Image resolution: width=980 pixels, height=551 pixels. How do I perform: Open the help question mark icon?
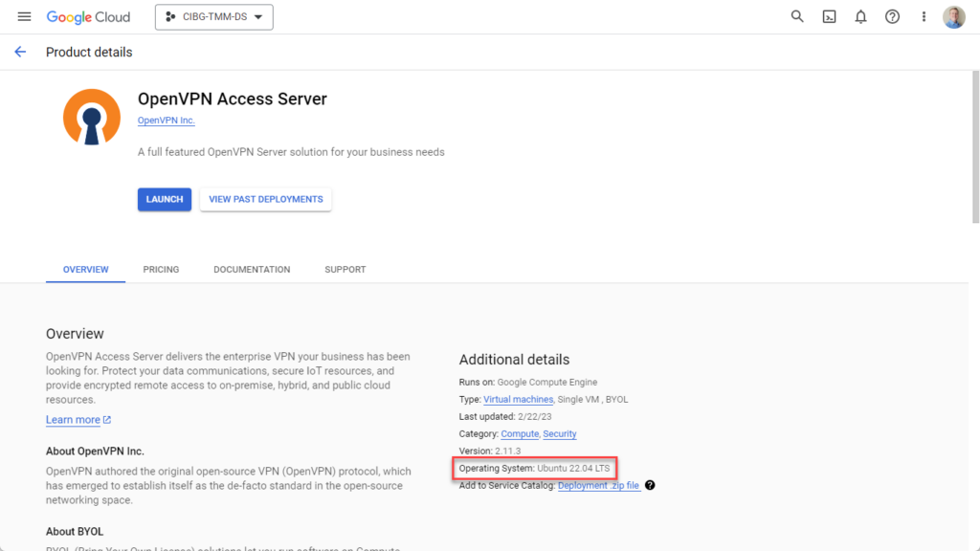coord(892,17)
